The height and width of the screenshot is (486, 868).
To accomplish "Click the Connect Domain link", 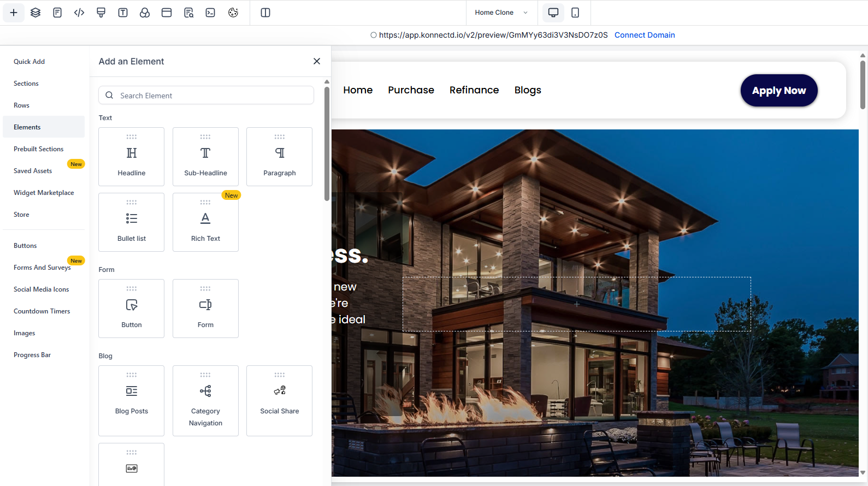I will pyautogui.click(x=645, y=35).
